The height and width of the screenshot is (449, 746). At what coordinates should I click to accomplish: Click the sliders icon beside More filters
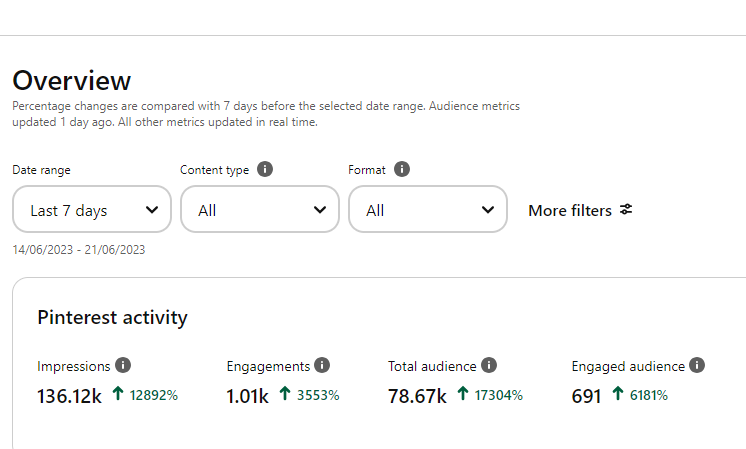coord(626,210)
